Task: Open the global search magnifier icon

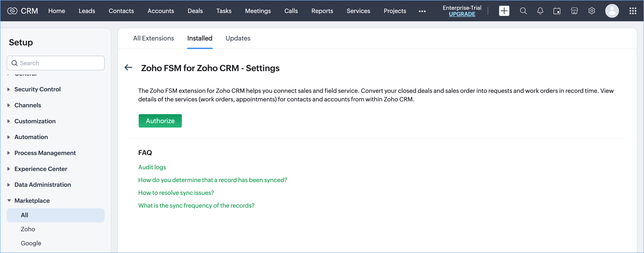Action: pyautogui.click(x=523, y=11)
